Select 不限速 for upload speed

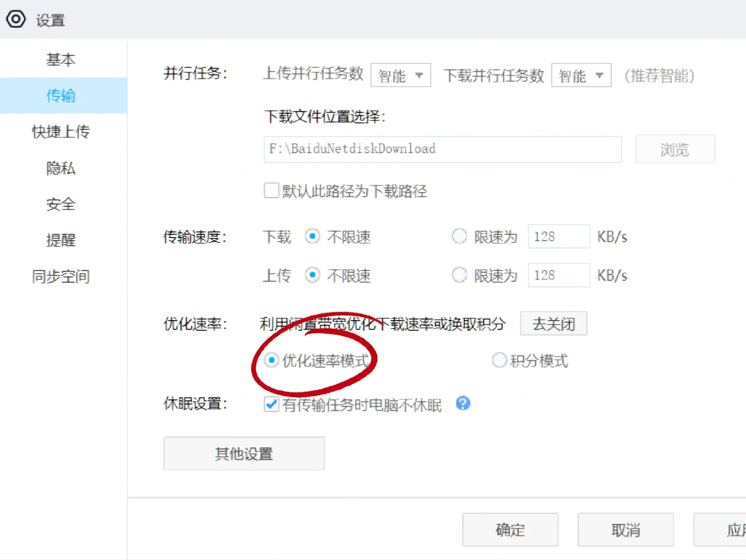312,275
